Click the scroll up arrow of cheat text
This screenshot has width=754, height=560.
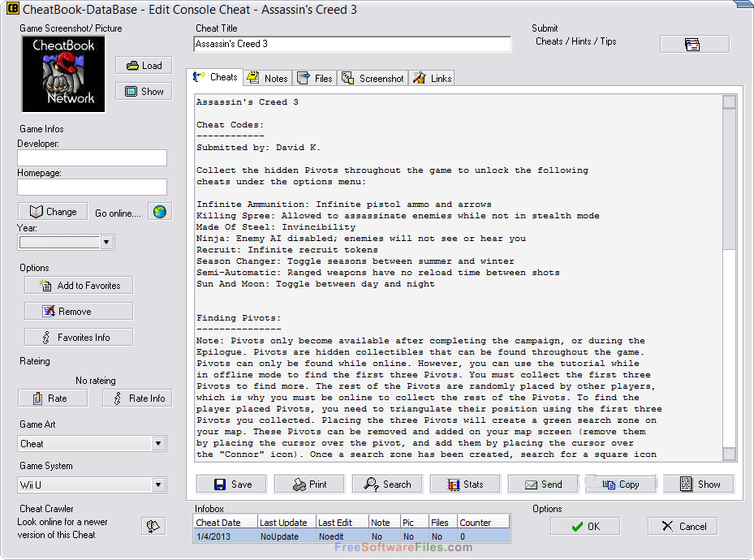click(730, 102)
